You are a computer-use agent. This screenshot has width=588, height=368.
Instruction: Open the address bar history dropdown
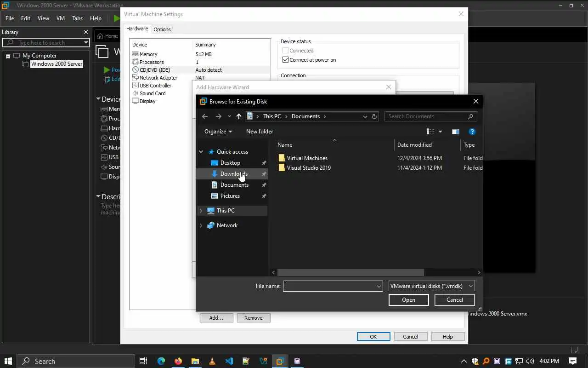(x=365, y=116)
